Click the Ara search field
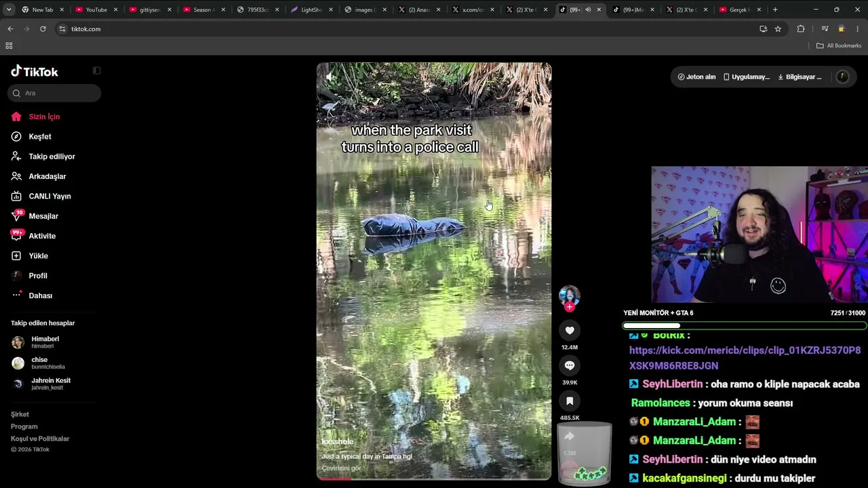This screenshot has height=488, width=868. pos(54,93)
